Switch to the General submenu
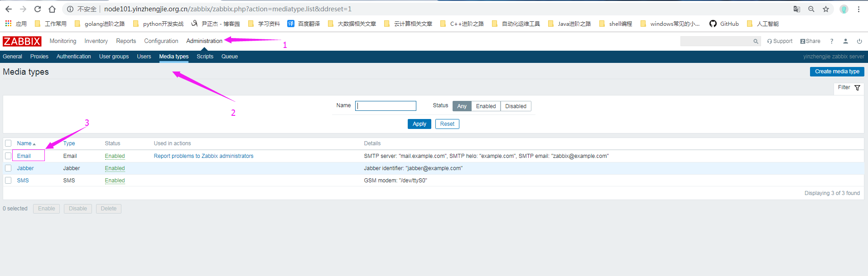 pyautogui.click(x=12, y=57)
